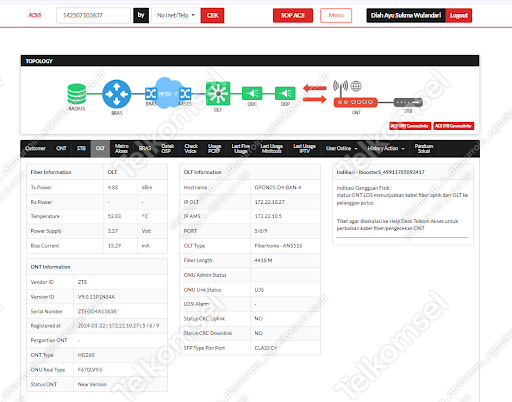Click the 'by' label button

(141, 15)
